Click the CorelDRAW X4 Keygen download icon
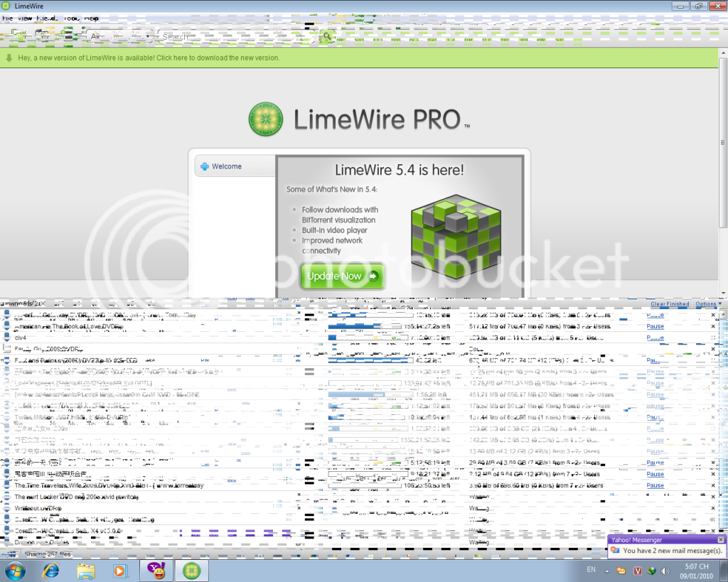 coord(6,519)
